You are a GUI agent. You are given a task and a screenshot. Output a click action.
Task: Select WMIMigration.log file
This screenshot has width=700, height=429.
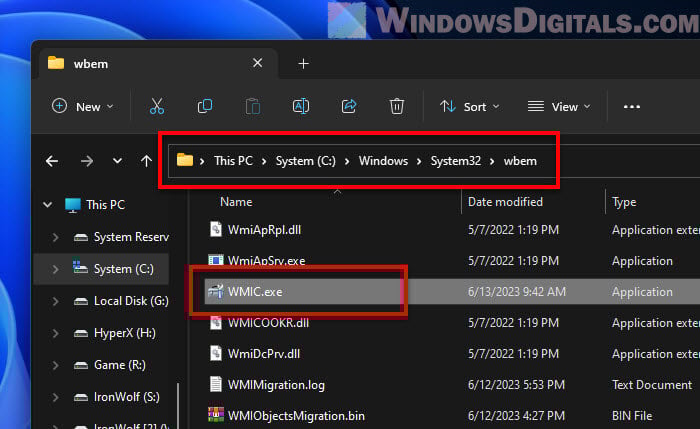(x=276, y=385)
